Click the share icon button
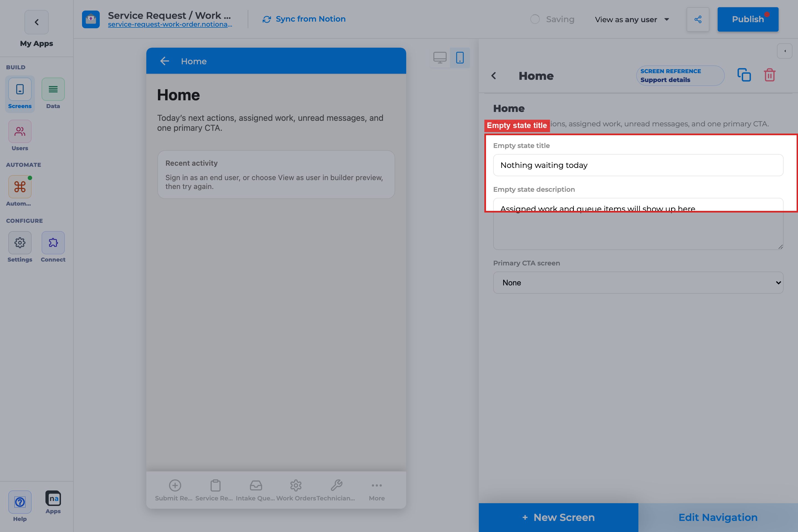Viewport: 798px width, 532px height. click(698, 19)
